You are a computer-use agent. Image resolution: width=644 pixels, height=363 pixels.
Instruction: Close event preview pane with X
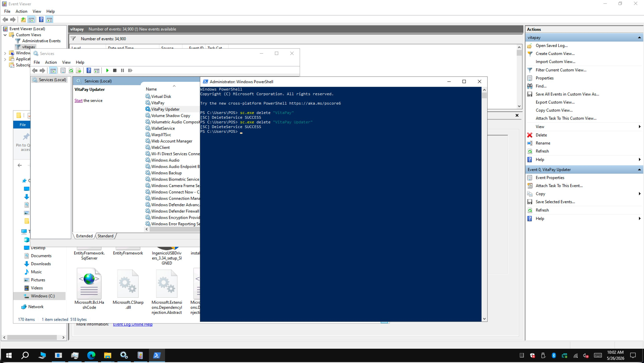517,115
